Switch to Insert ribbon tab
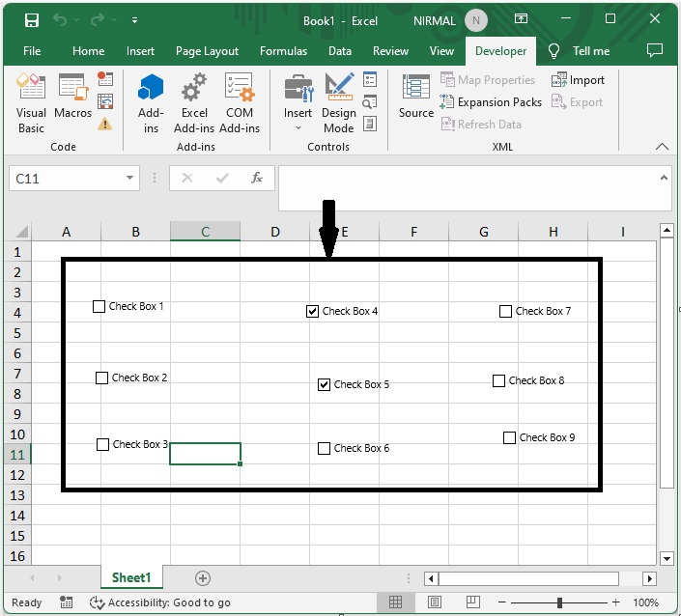 coord(140,51)
